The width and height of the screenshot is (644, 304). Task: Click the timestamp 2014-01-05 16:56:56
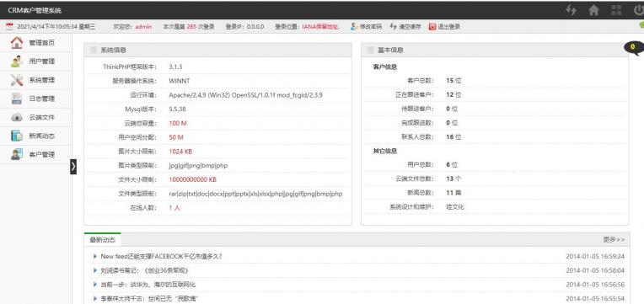point(595,285)
